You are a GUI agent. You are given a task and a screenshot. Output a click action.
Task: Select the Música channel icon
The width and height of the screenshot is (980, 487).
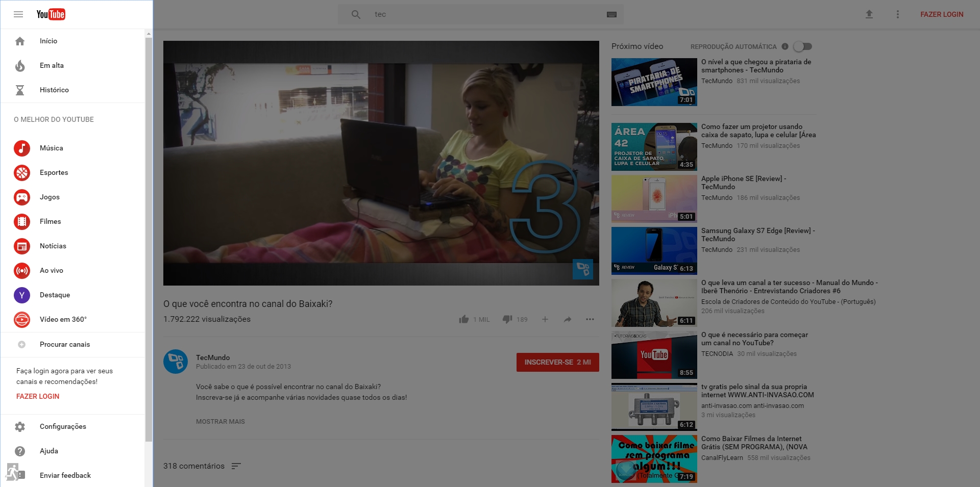[x=21, y=148]
